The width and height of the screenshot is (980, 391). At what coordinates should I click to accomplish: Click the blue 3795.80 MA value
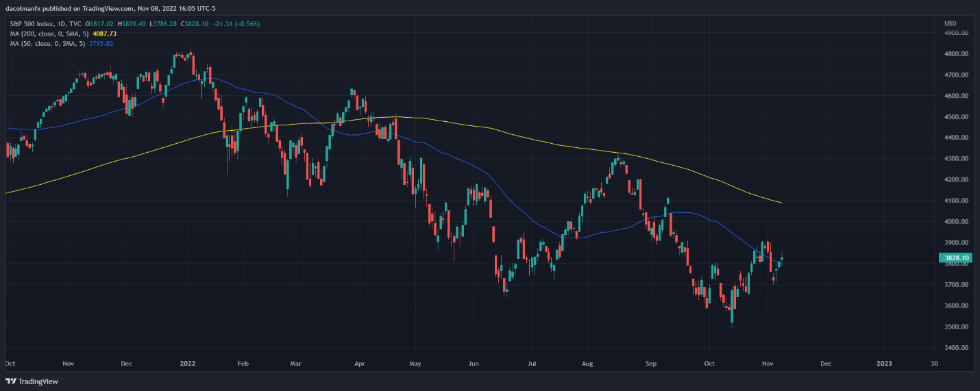click(x=101, y=44)
